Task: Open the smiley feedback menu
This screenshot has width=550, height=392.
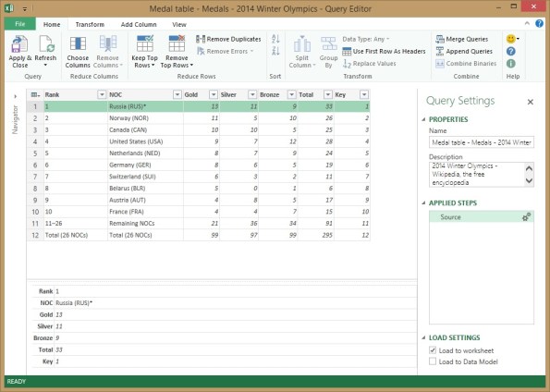Action: (x=512, y=39)
